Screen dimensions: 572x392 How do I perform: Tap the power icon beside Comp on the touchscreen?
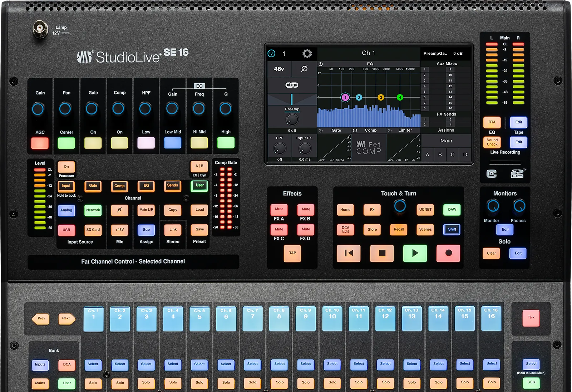point(355,131)
